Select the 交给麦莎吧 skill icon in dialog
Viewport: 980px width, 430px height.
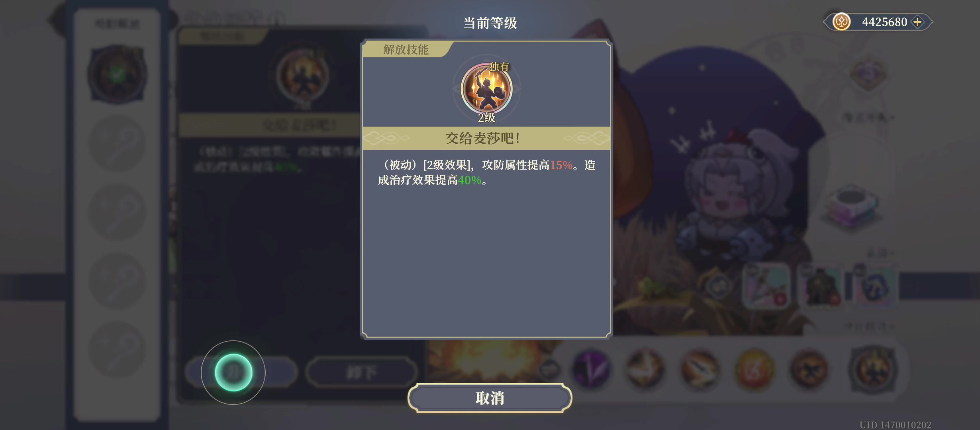(486, 88)
